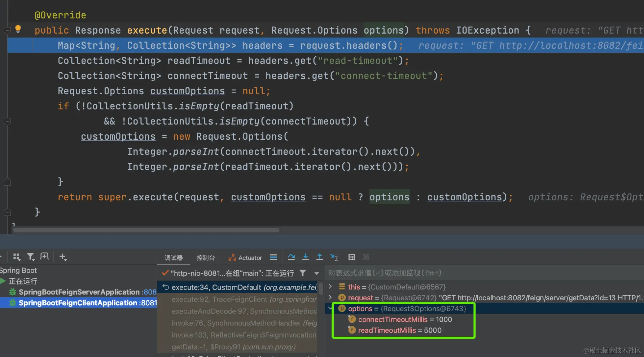Click the horizontal editor scrollbar
This screenshot has height=357, width=644.
pyautogui.click(x=146, y=230)
